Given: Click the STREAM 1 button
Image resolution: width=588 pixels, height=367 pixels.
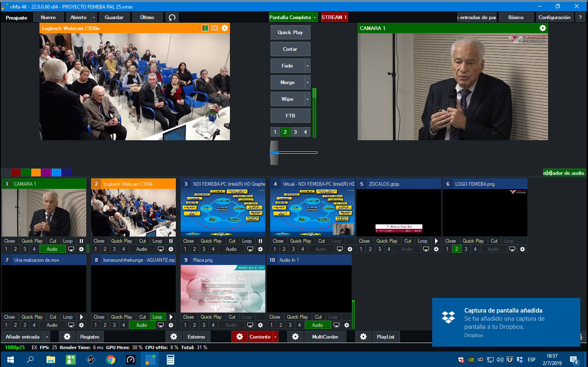Looking at the screenshot, I should coord(334,17).
